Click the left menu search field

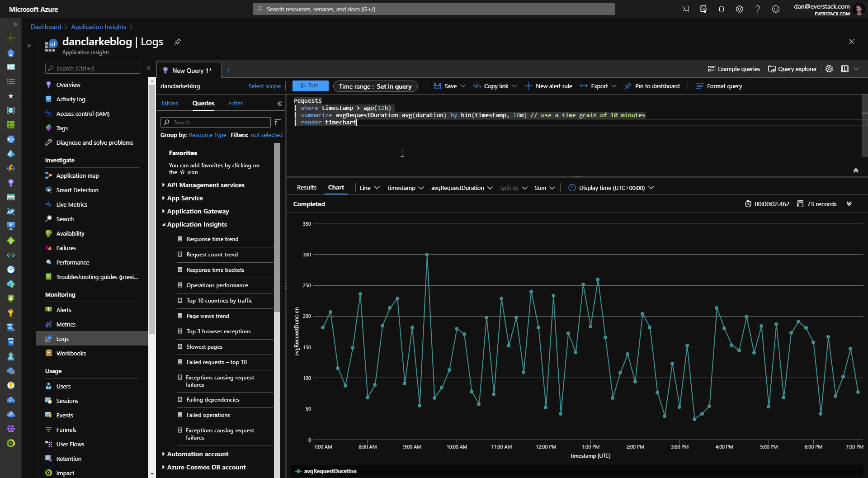[93, 68]
